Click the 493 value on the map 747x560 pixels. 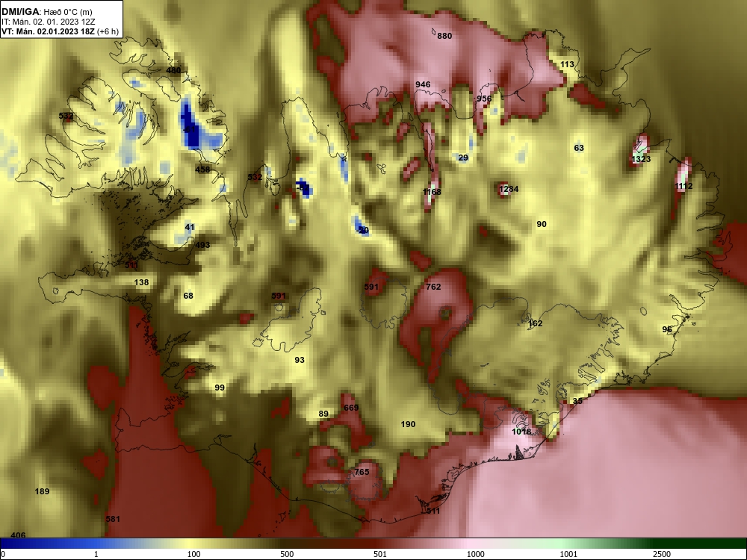click(x=202, y=245)
